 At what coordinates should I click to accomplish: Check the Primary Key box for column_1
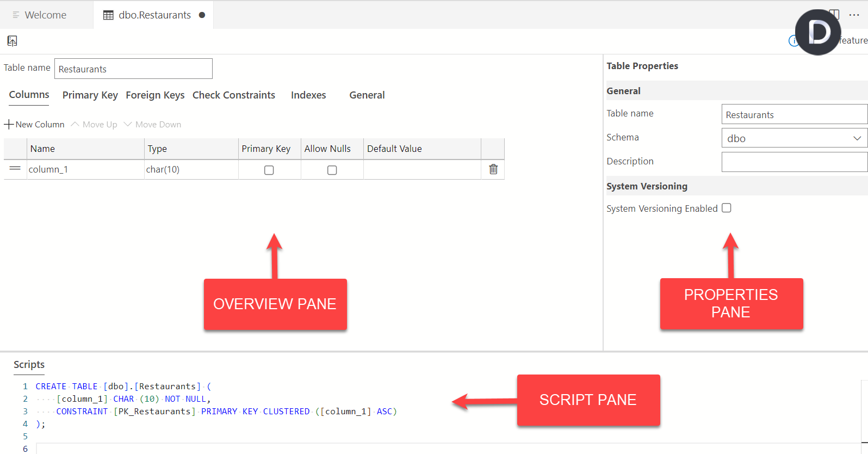point(269,170)
